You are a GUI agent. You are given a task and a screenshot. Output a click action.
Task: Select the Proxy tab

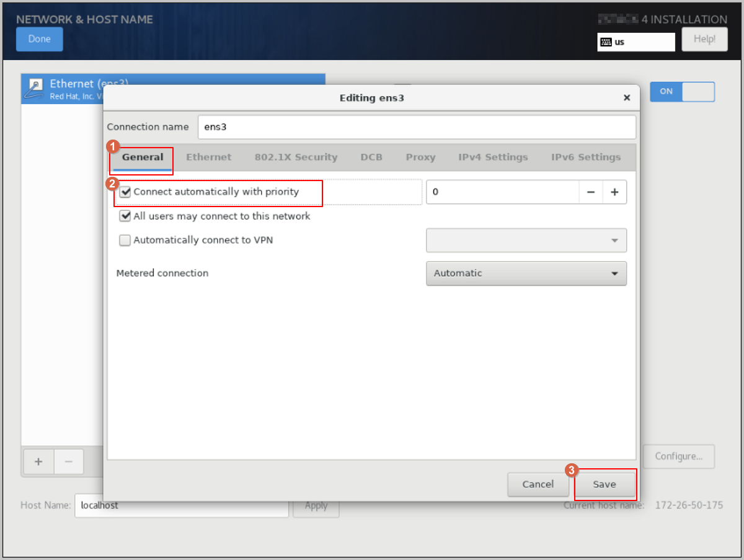[420, 158]
